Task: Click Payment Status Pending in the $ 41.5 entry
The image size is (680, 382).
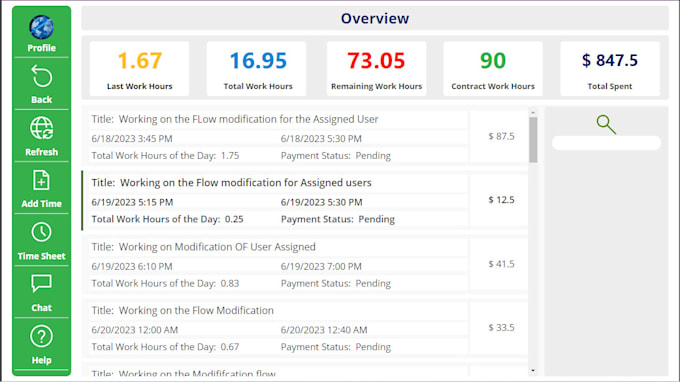Action: (x=336, y=284)
